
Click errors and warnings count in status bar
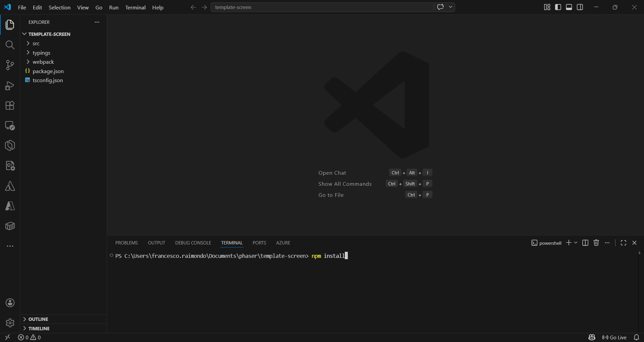(30, 337)
